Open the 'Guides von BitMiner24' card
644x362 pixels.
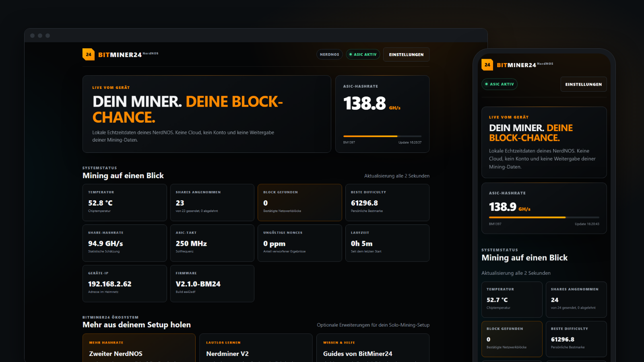(373, 348)
